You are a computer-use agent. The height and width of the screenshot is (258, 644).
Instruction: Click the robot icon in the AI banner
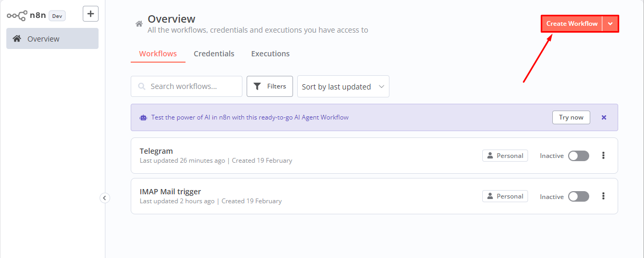click(143, 117)
